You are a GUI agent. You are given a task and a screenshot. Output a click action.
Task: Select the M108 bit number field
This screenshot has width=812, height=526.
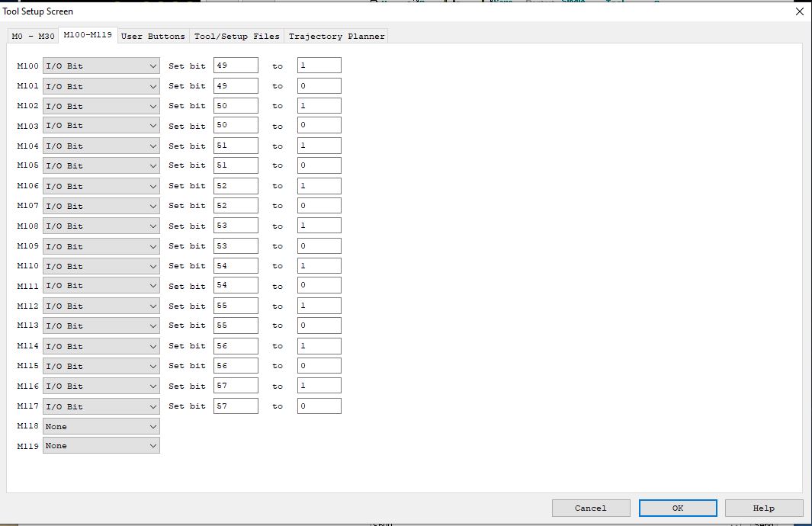236,226
